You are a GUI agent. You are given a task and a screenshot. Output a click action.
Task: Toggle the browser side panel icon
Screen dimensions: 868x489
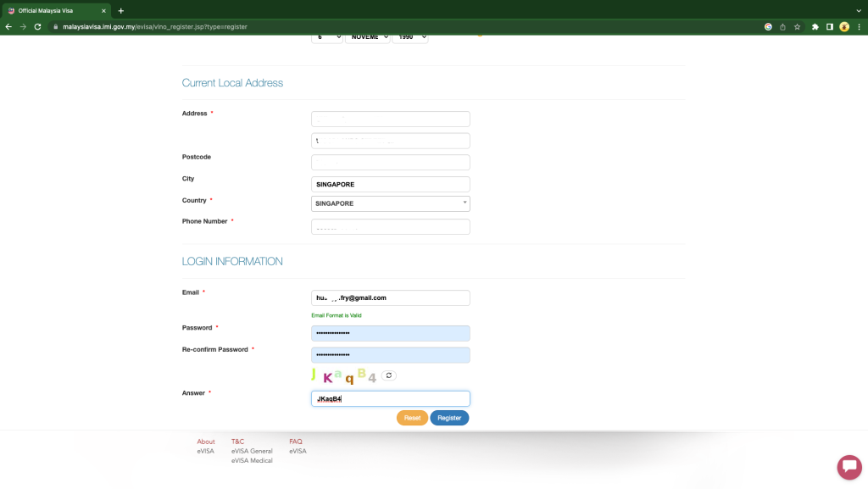point(829,26)
